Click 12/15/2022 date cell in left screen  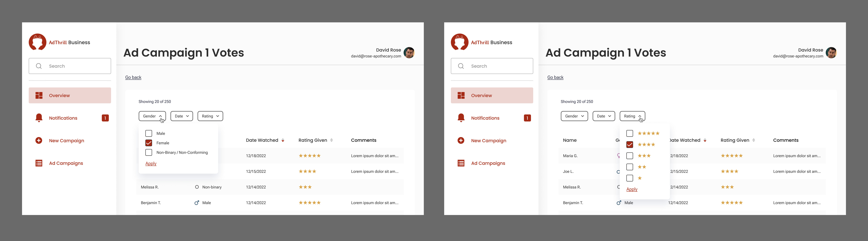pyautogui.click(x=256, y=172)
